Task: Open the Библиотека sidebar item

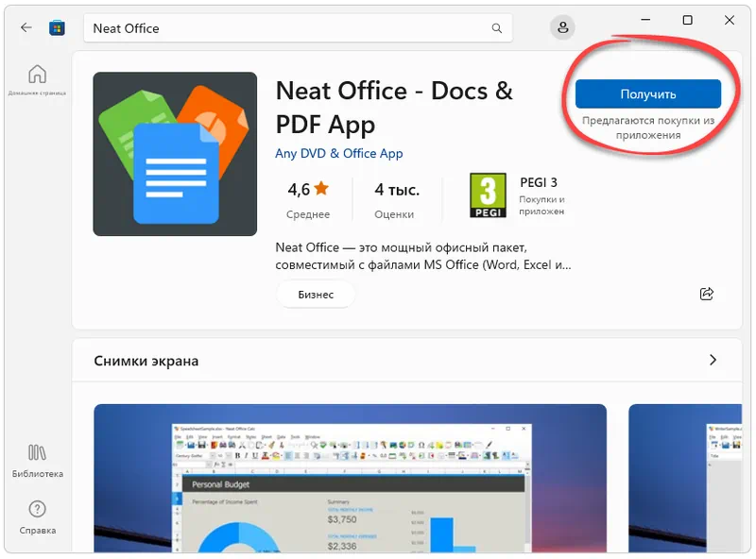Action: [37, 461]
